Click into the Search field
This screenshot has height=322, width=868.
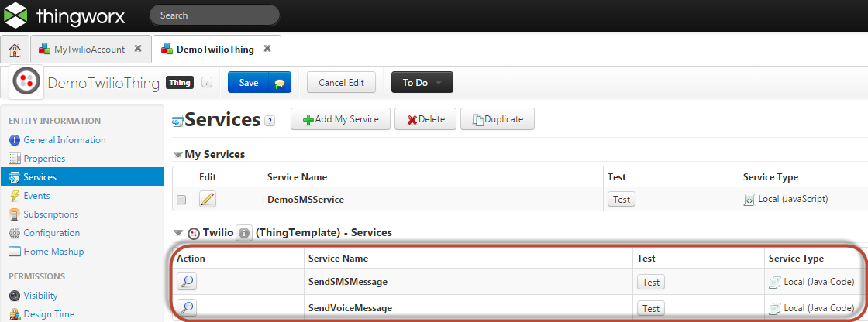click(215, 15)
